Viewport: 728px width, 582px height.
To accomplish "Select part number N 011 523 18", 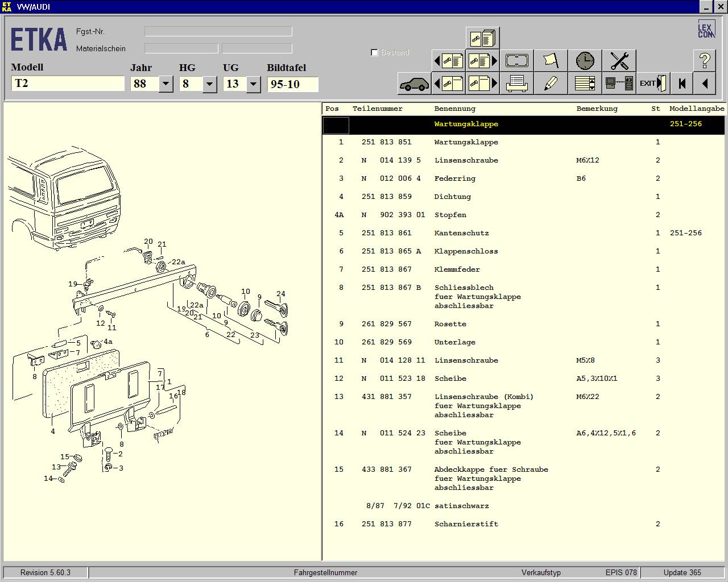I will pyautogui.click(x=393, y=379).
